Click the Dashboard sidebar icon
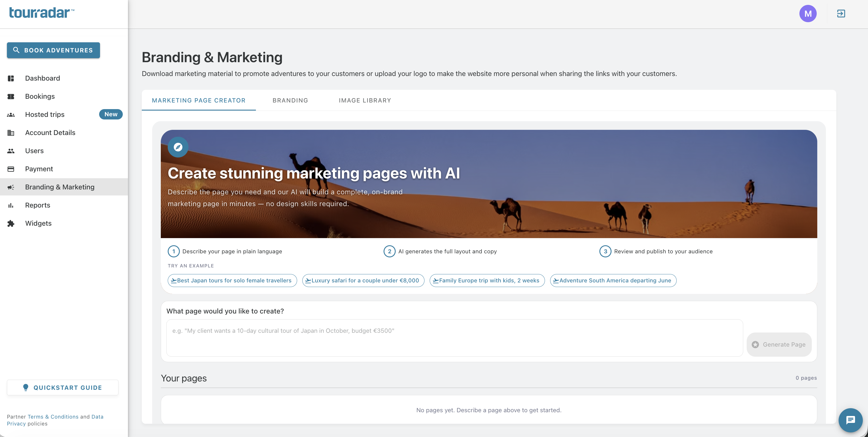Screen dimensions: 868x437 11,78
